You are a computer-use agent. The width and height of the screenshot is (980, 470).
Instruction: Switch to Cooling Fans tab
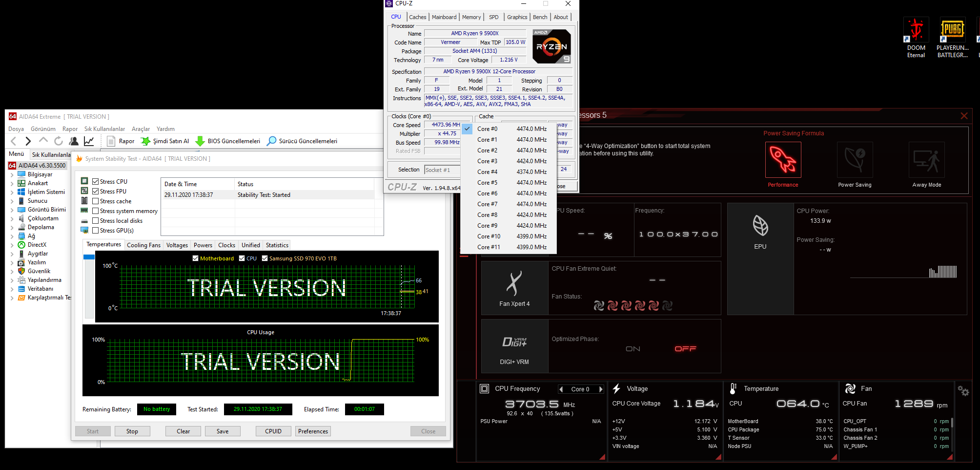(143, 245)
